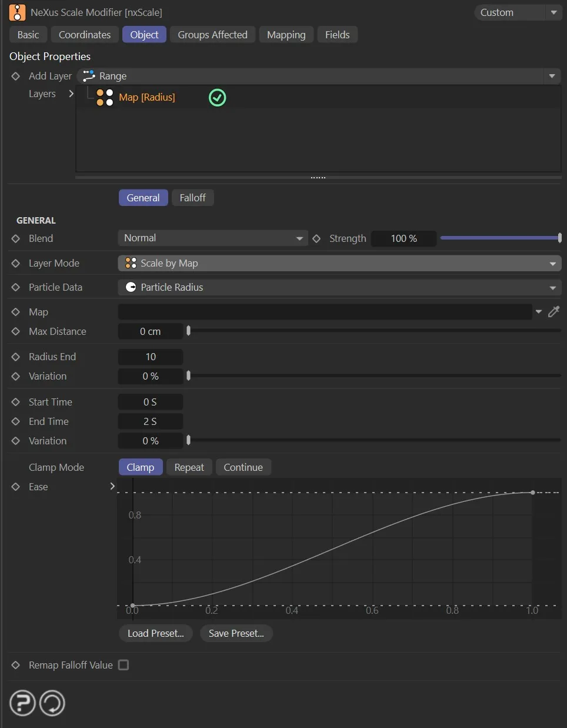This screenshot has width=567, height=728.
Task: Click the Map [Radius] layer icon
Action: pyautogui.click(x=105, y=98)
